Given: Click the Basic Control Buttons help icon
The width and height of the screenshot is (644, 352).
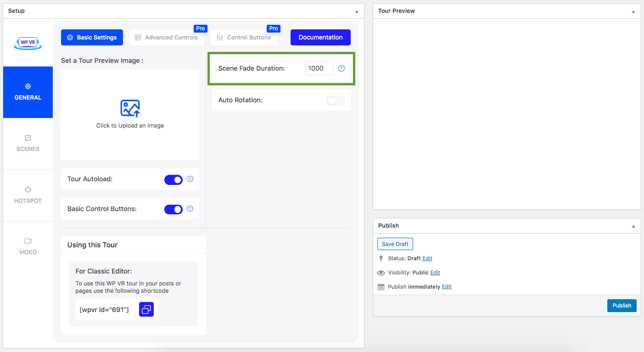Looking at the screenshot, I should 190,209.
